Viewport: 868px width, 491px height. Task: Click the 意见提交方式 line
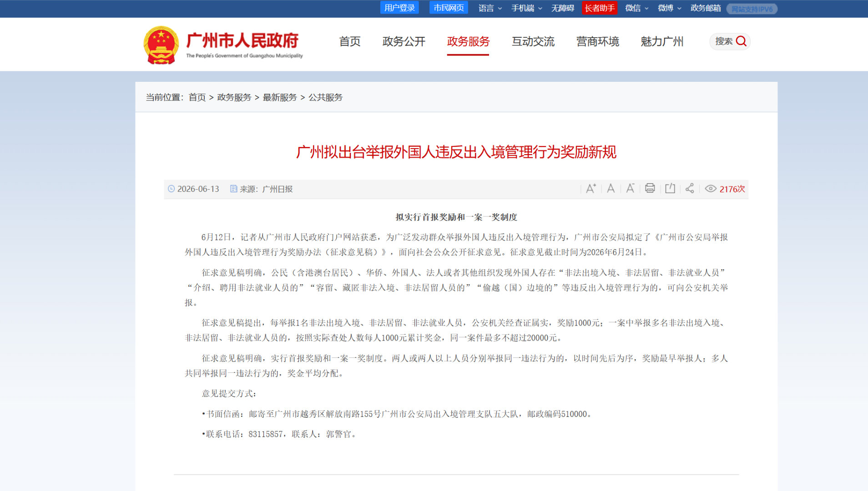229,394
